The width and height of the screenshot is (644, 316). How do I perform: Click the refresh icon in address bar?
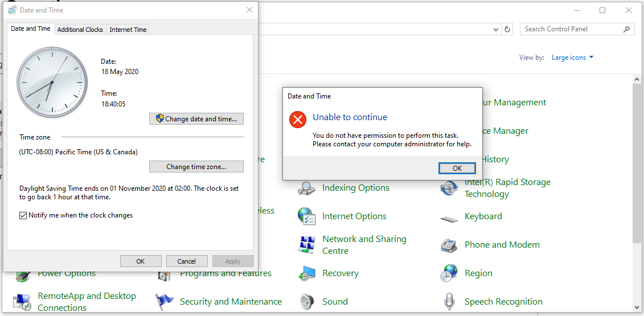(507, 29)
